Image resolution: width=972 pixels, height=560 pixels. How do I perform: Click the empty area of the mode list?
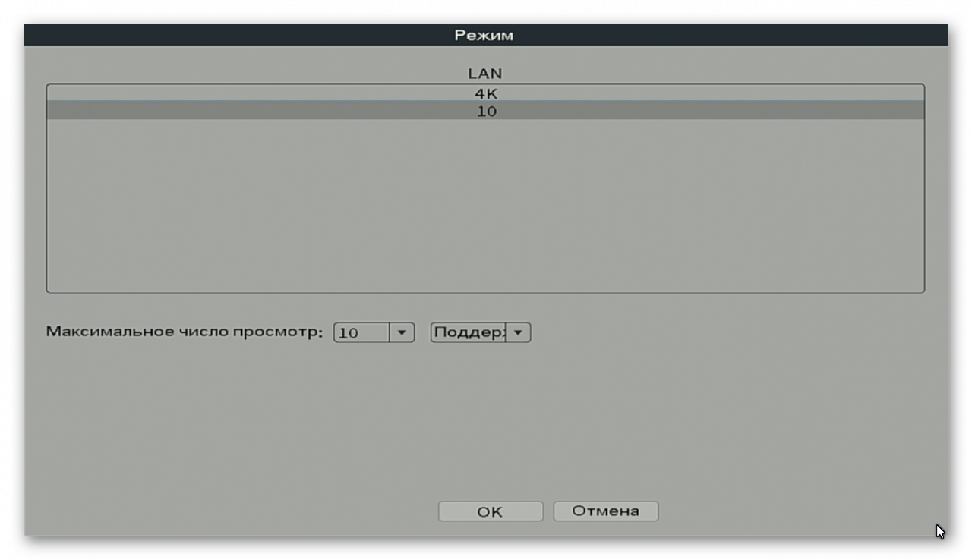485,205
